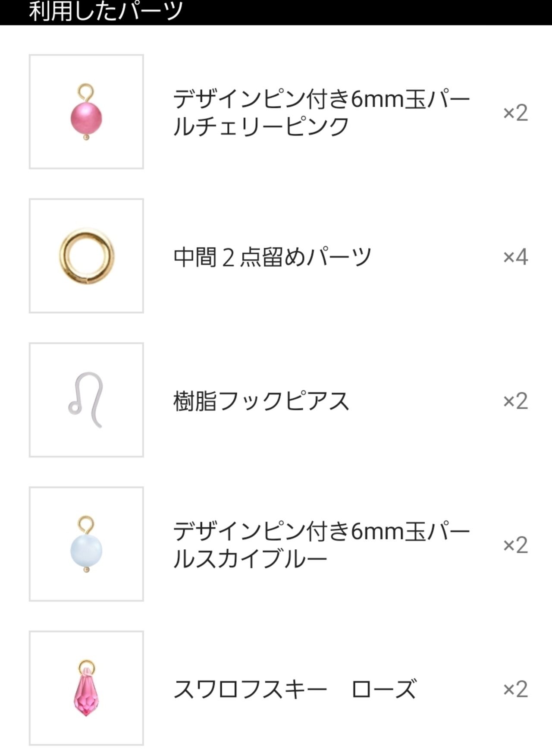Click the スワロフスキー word in last row
Screen dimensions: 552x756
(x=250, y=689)
